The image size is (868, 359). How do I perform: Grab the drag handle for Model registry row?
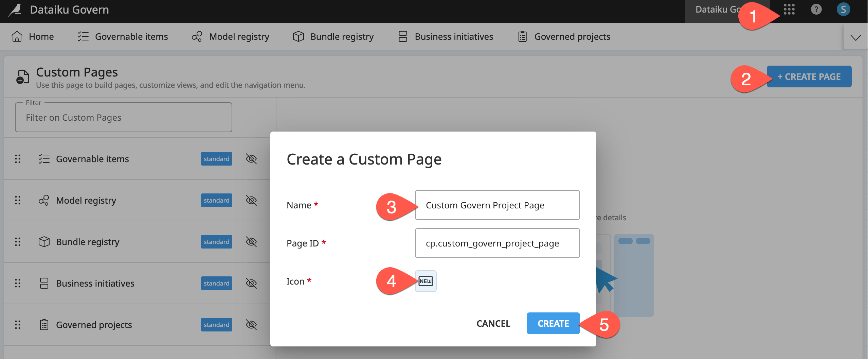coord(18,200)
